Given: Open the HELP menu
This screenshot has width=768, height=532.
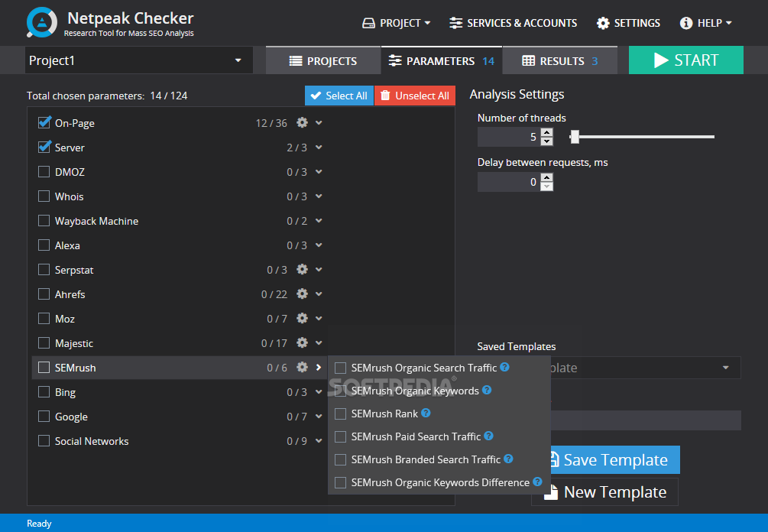Looking at the screenshot, I should tap(706, 23).
